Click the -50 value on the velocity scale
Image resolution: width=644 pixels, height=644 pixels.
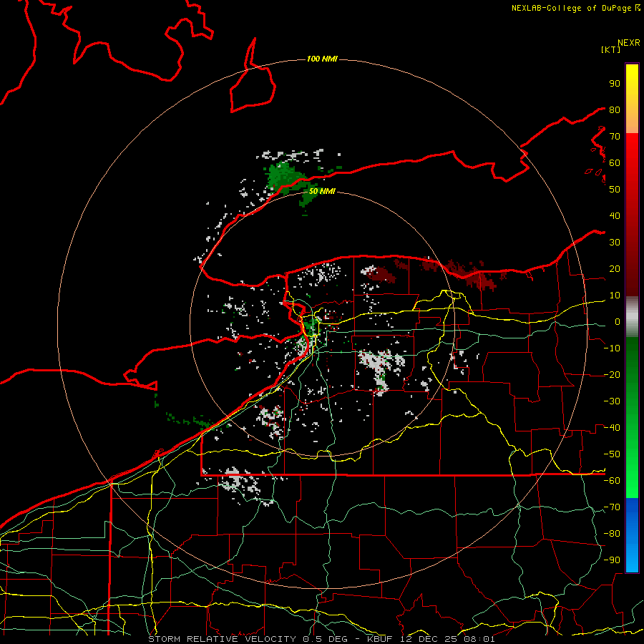coord(612,454)
